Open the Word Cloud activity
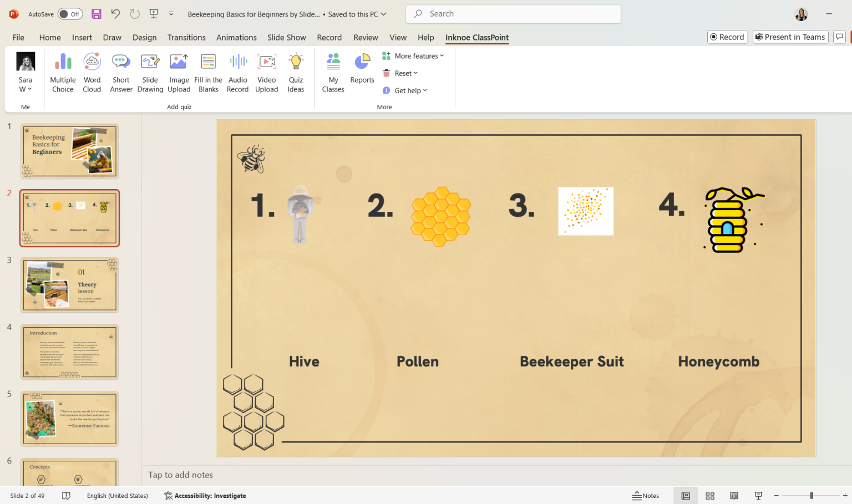Screen dimensions: 852x504 [92, 73]
